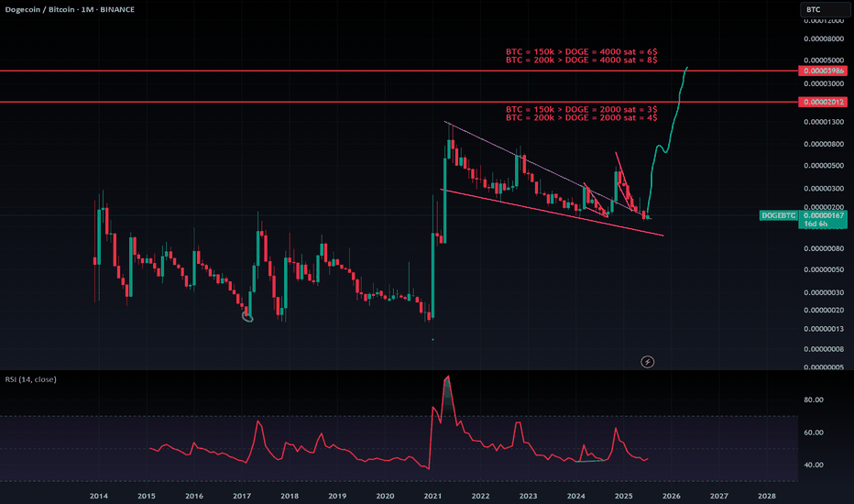Click the green DOGEBTC symbol tag
The image size is (854, 504).
tap(779, 215)
